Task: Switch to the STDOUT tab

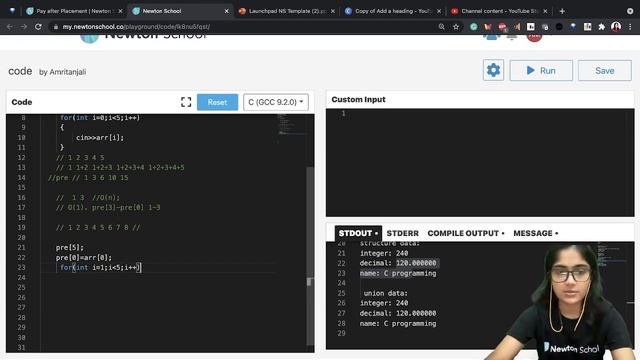Action: 358,233
